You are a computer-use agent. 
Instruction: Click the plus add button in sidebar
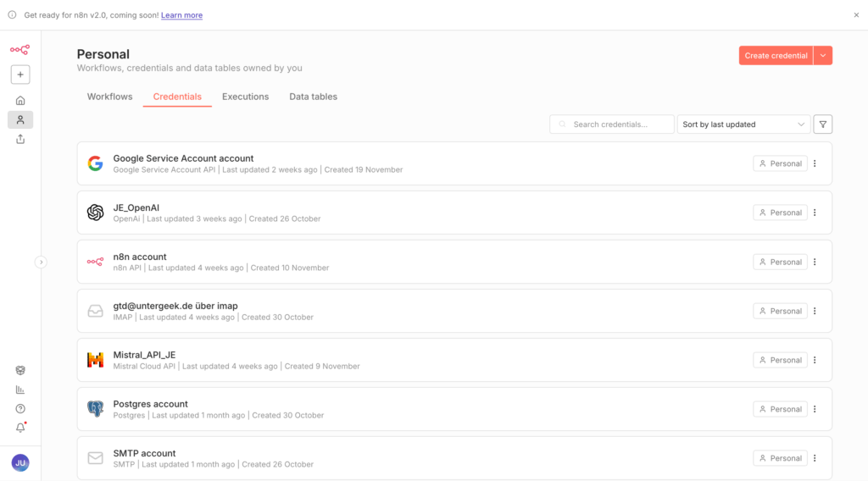[20, 75]
